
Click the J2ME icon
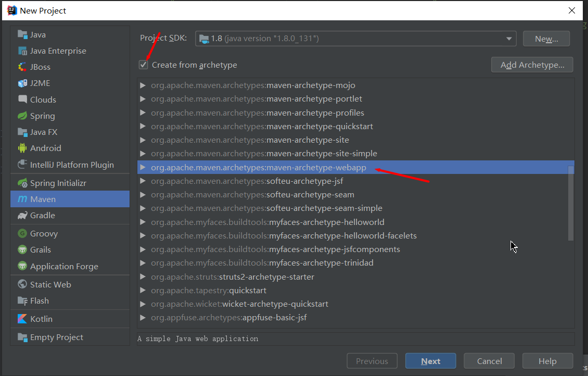pyautogui.click(x=22, y=83)
